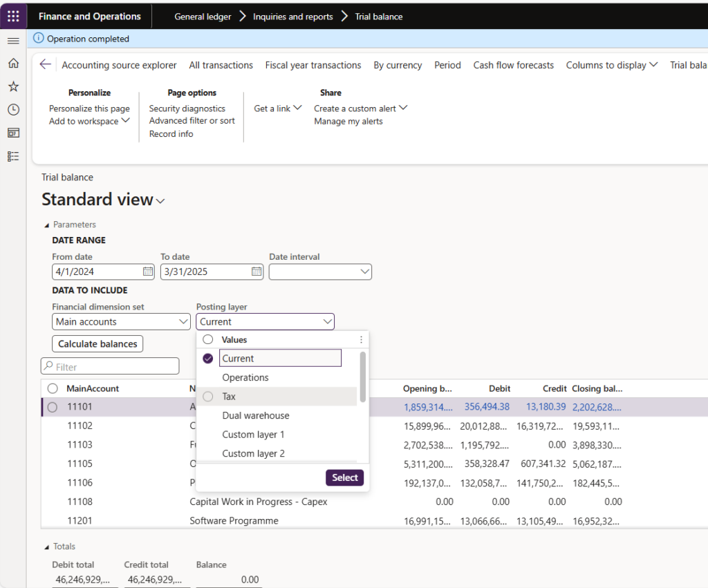Collapse the Totals section
The image size is (708, 588).
59,546
